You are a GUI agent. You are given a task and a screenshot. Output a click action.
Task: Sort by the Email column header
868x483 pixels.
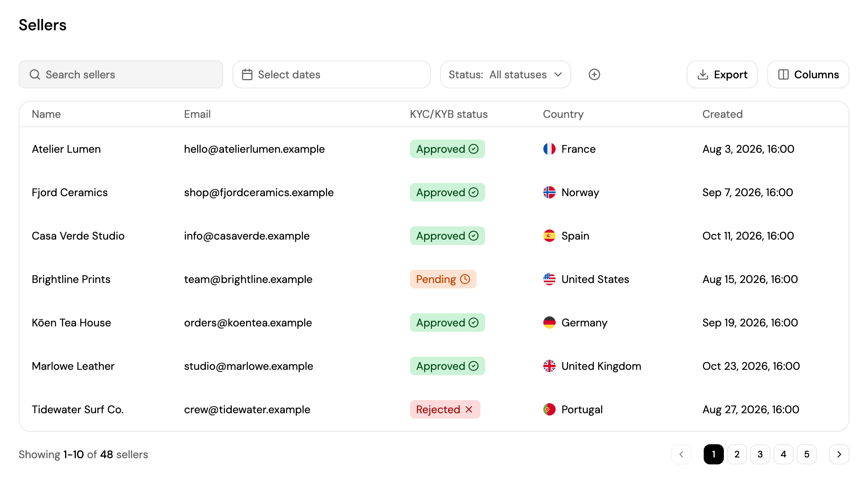pos(197,114)
